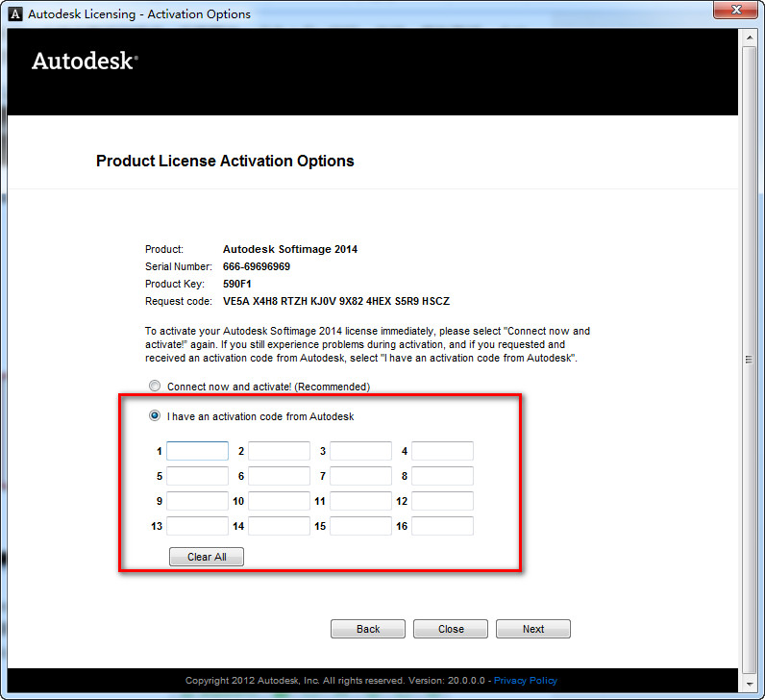The height and width of the screenshot is (700, 765).
Task: Click the Autodesk logo in header
Action: click(85, 61)
